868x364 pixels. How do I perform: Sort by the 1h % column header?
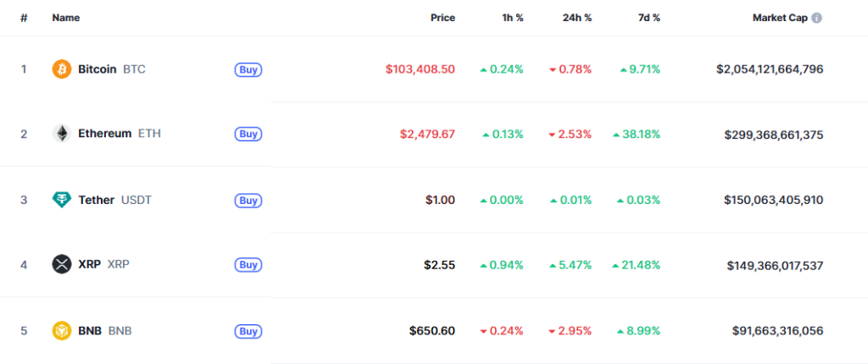pyautogui.click(x=512, y=18)
